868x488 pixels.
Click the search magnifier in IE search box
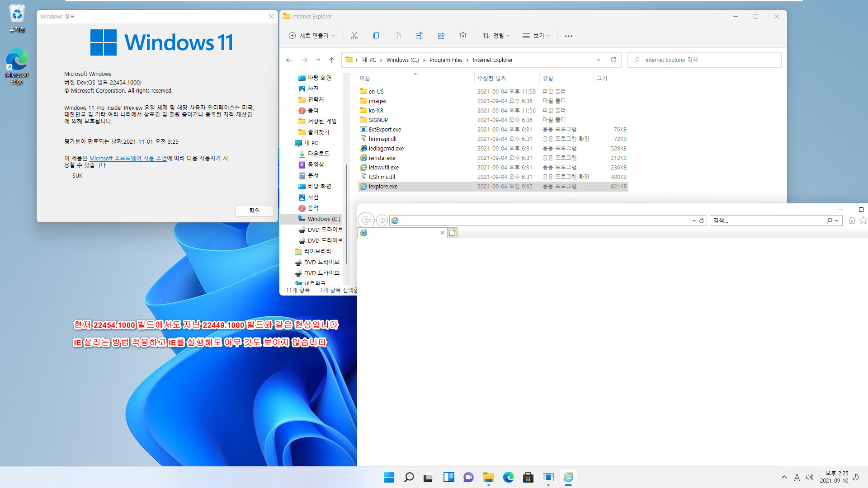(829, 221)
